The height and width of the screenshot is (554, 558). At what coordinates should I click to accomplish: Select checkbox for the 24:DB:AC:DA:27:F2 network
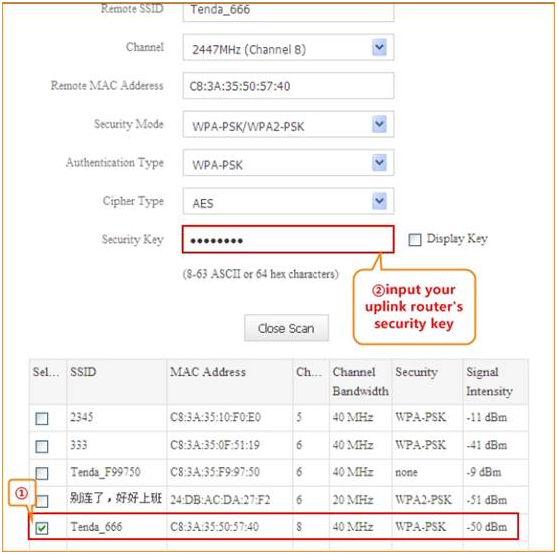tap(42, 501)
